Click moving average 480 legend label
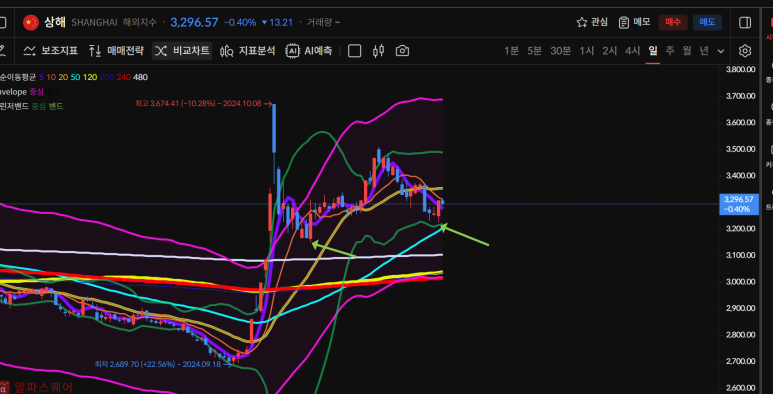 coord(141,77)
